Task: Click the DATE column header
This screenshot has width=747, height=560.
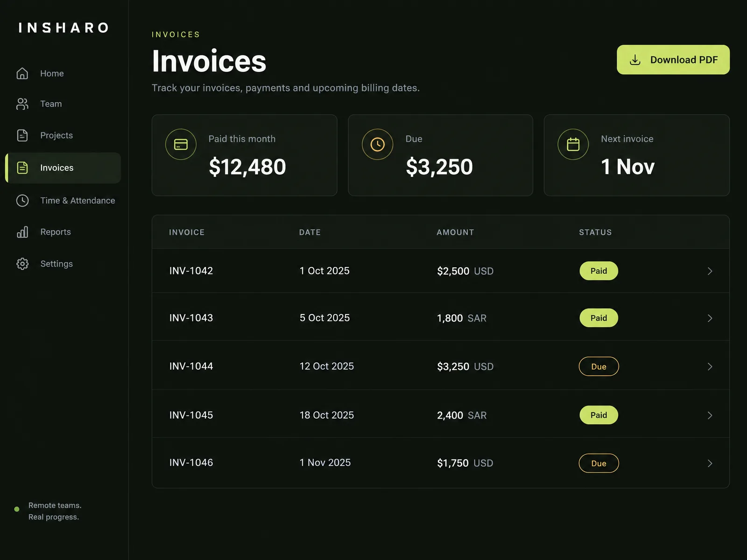Action: pyautogui.click(x=310, y=232)
